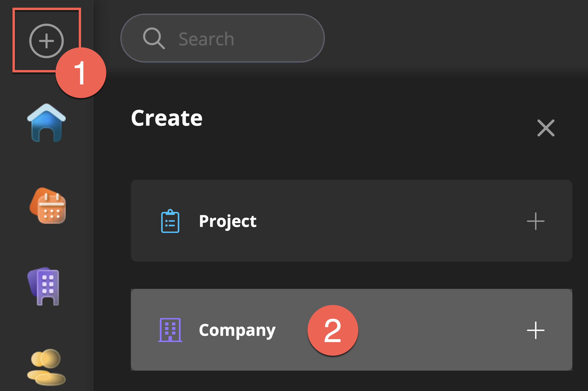Image resolution: width=588 pixels, height=391 pixels.
Task: Select the Company label text
Action: tap(237, 330)
